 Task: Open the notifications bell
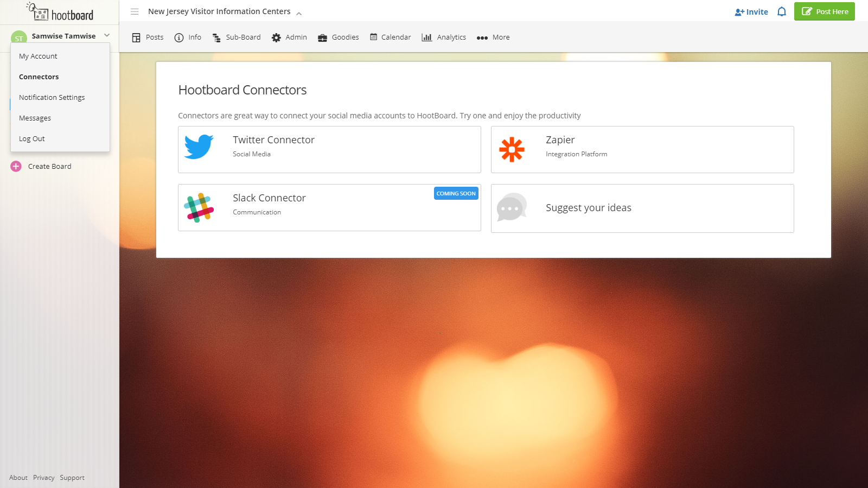[x=782, y=11]
